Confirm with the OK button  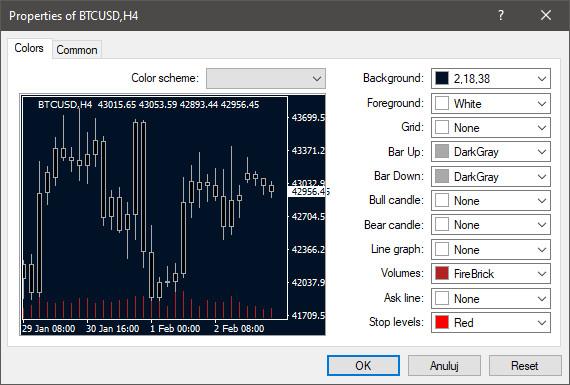click(x=363, y=365)
